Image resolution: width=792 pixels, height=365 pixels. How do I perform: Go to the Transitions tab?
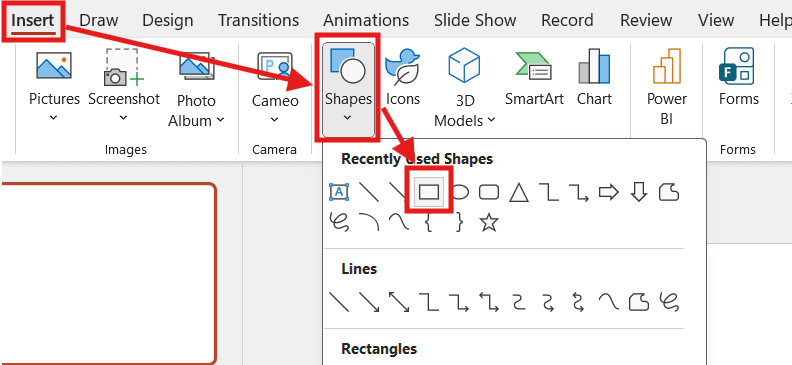pyautogui.click(x=258, y=20)
